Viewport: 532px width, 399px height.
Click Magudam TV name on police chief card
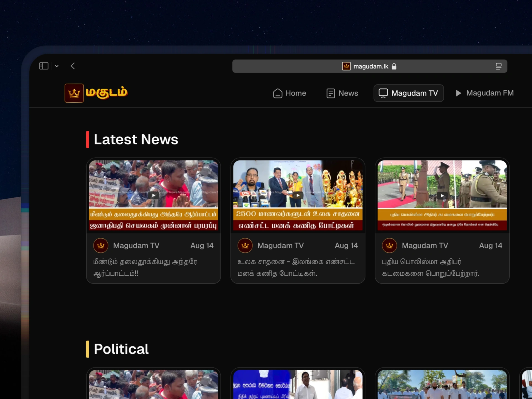pos(425,245)
